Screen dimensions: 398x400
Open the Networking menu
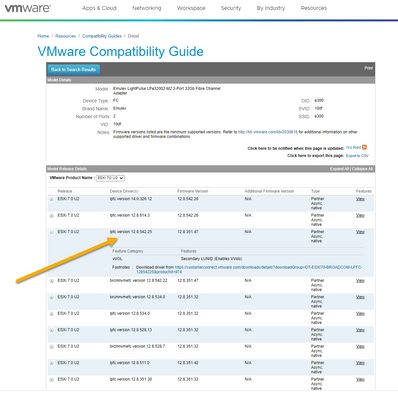tap(147, 8)
